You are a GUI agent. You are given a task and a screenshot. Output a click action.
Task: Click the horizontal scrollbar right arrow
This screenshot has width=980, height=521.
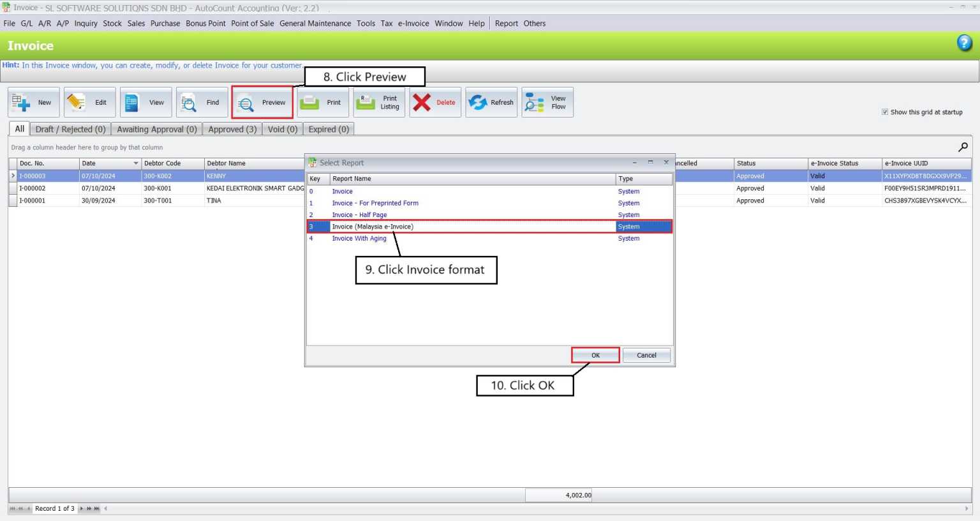pyautogui.click(x=967, y=509)
